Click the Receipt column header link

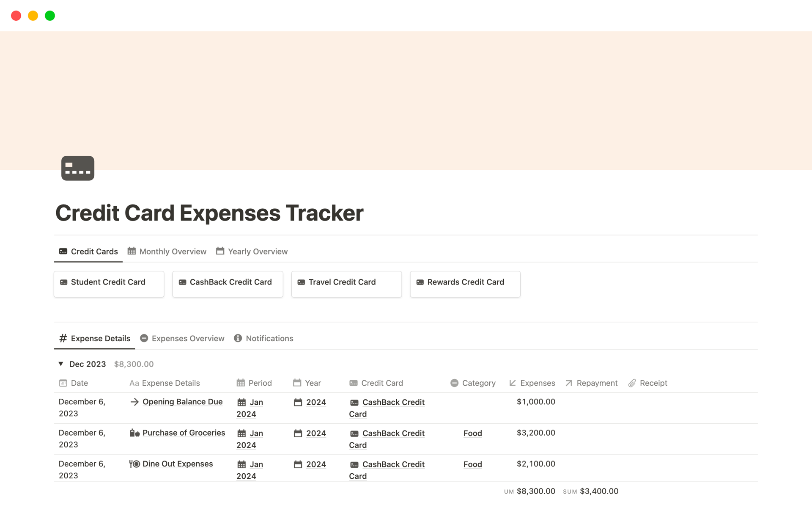coord(653,383)
